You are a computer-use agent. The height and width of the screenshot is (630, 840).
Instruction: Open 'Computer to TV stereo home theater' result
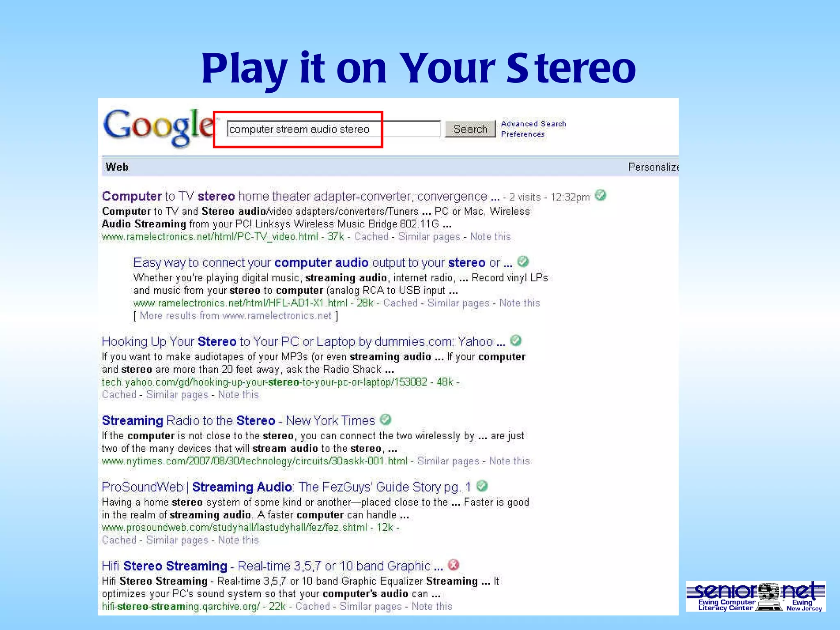coord(301,196)
